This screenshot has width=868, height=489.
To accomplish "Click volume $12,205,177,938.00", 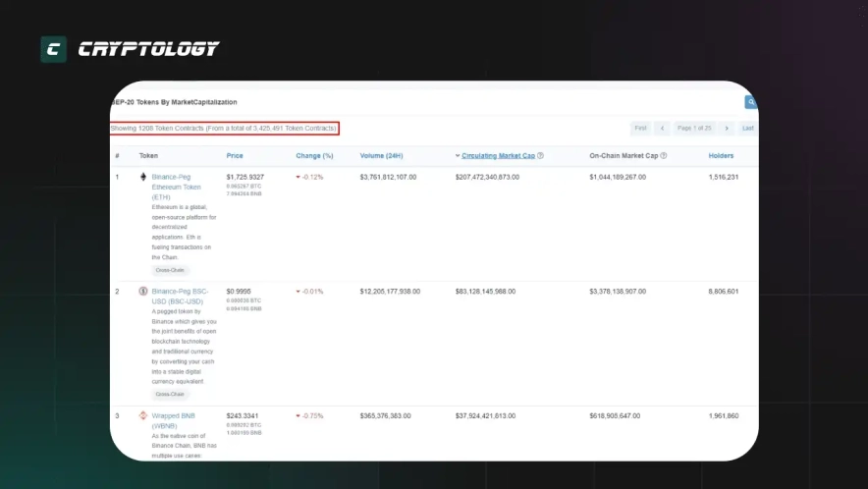I will pos(390,291).
